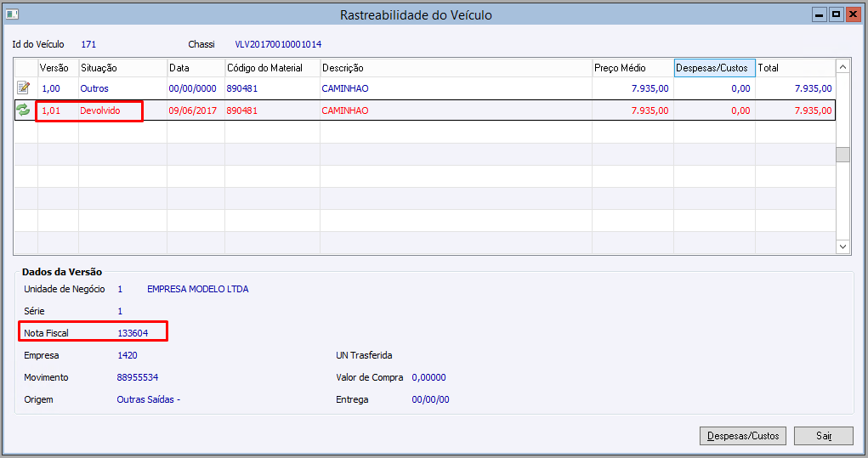The image size is (868, 458).
Task: Click the Total column header
Action: pos(795,67)
